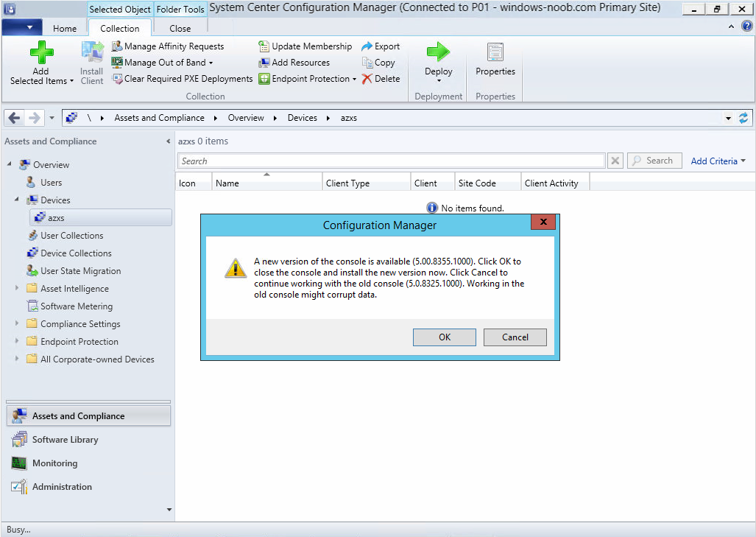Open the Add Selected Items dropdown arrow

tap(71, 81)
